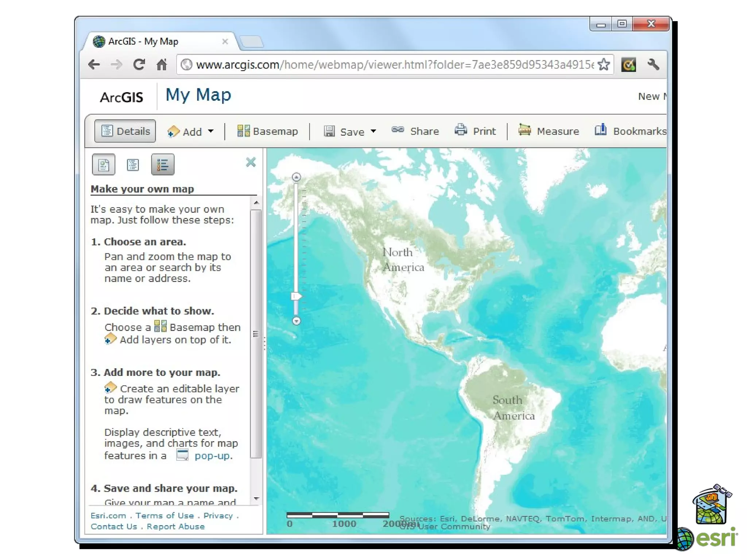The image size is (747, 560).
Task: Show map contents list icon
Action: [133, 165]
